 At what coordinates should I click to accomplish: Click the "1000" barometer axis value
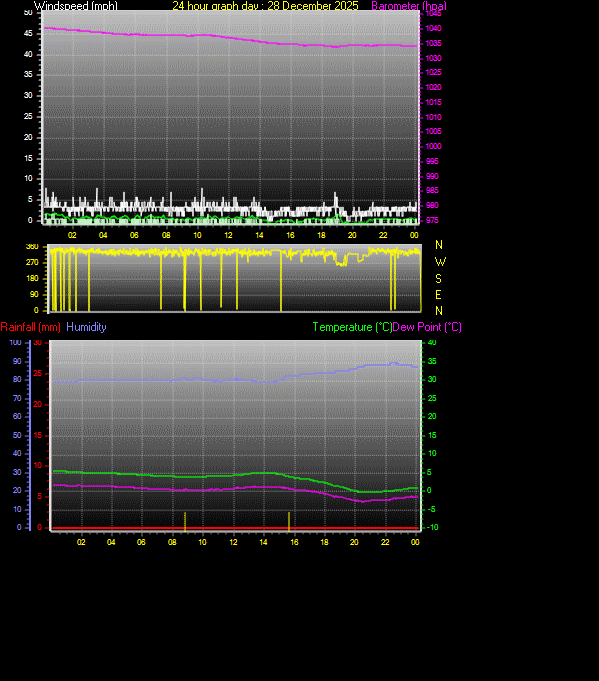point(433,146)
